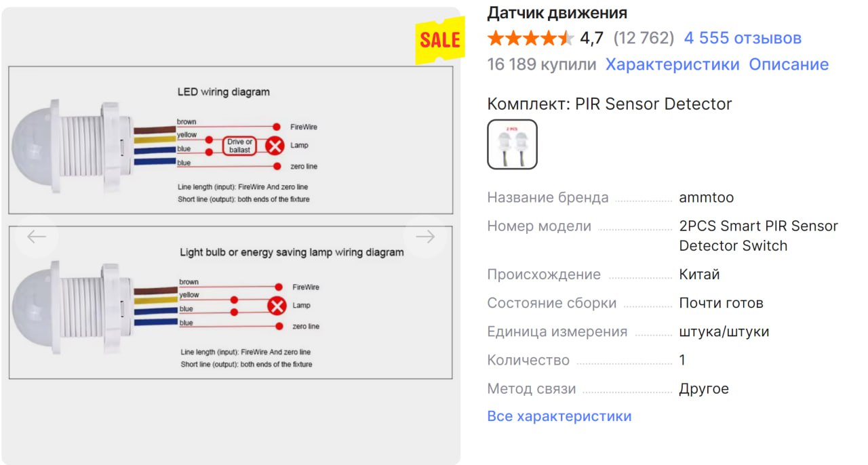
Task: Open the 4 555 отзывов reviews link
Action: [x=743, y=38]
